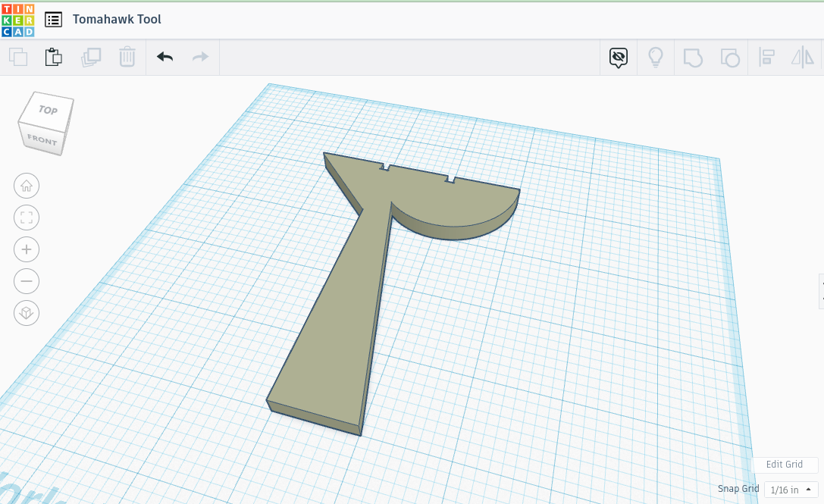Toggle the hide comments speech bubble icon
This screenshot has width=824, height=504.
[x=619, y=57]
